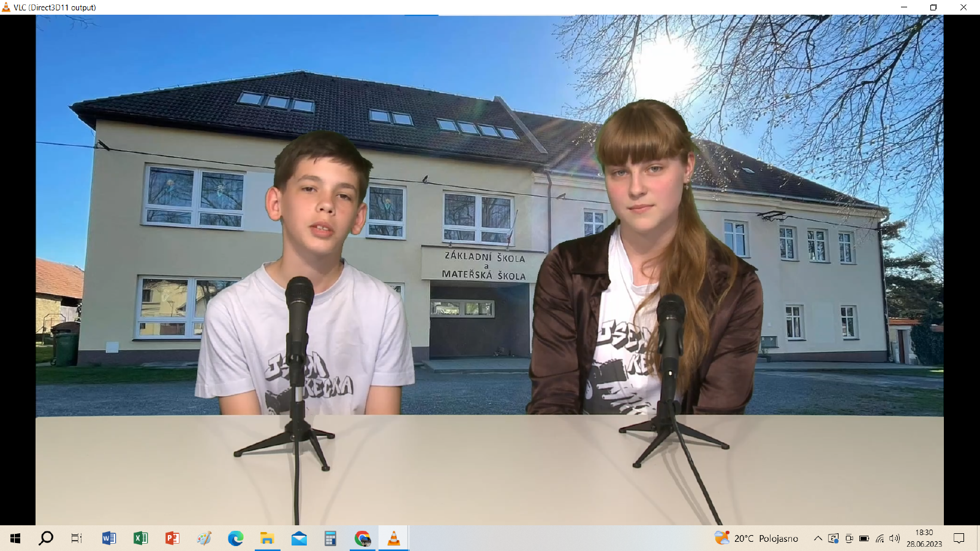This screenshot has height=551, width=980.
Task: Open the notification center icon
Action: click(x=959, y=538)
